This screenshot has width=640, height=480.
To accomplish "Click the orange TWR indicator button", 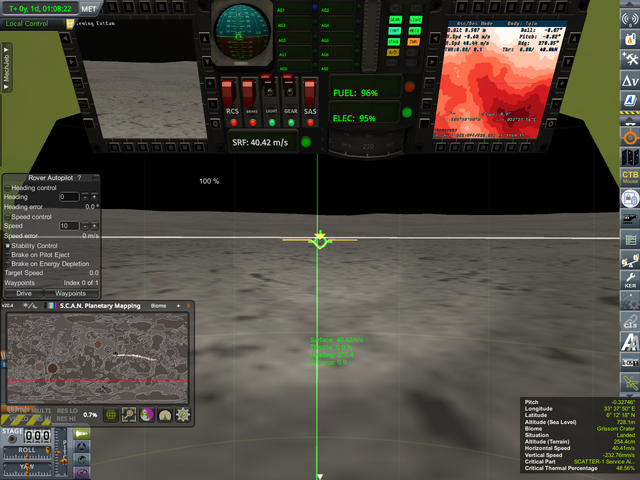I will (413, 42).
